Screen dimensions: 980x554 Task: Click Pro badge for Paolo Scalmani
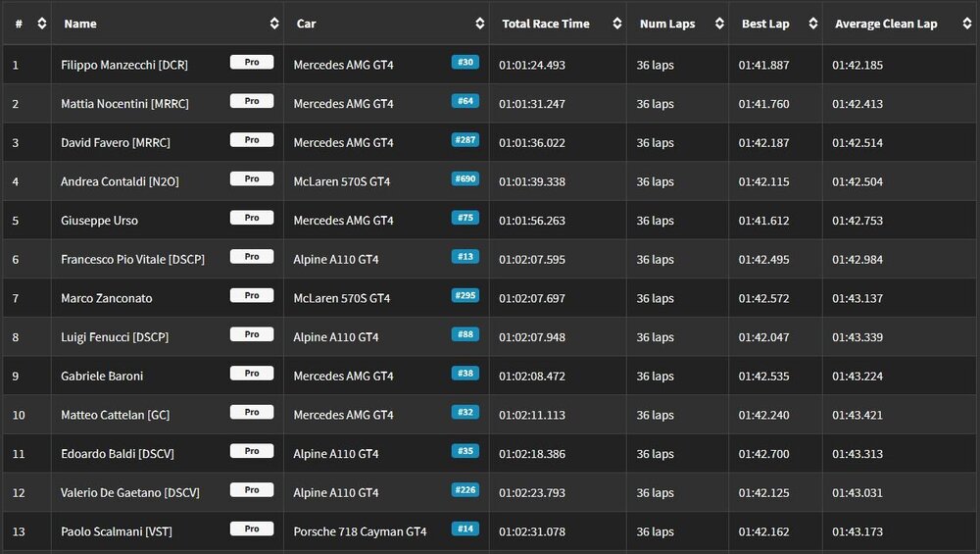[x=252, y=529]
